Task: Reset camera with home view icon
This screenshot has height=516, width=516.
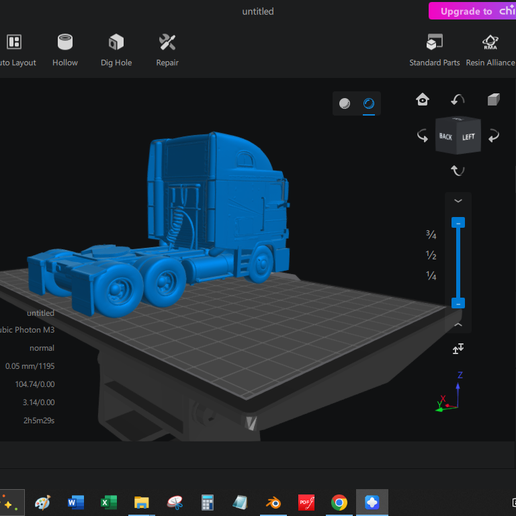Action: [422, 99]
